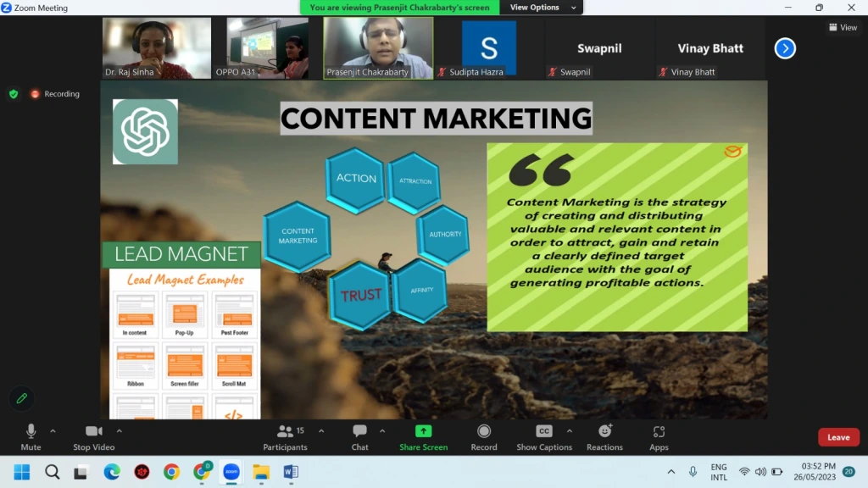Show next page of video thumbnails
This screenshot has width=868, height=488.
pyautogui.click(x=785, y=48)
